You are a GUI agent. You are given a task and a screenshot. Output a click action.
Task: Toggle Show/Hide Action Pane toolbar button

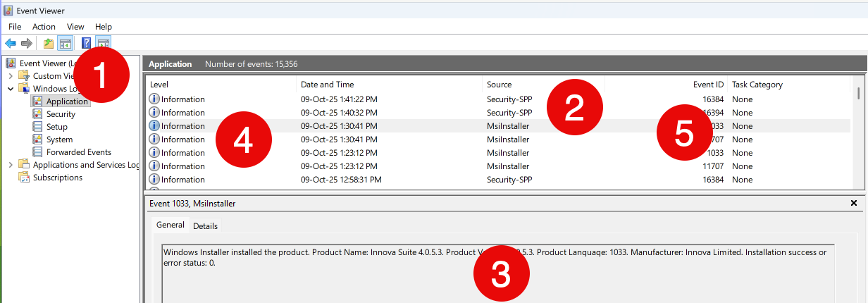click(x=102, y=44)
